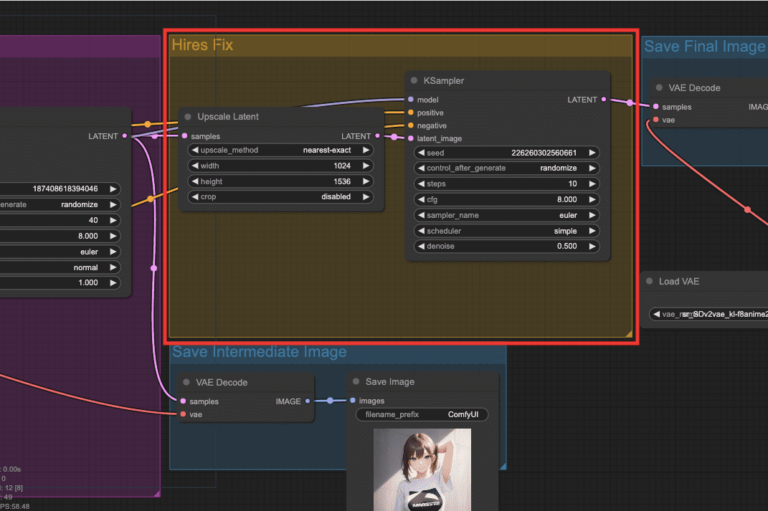Select the Hires Fix group title
Screen dimensions: 768x511
[203, 46]
